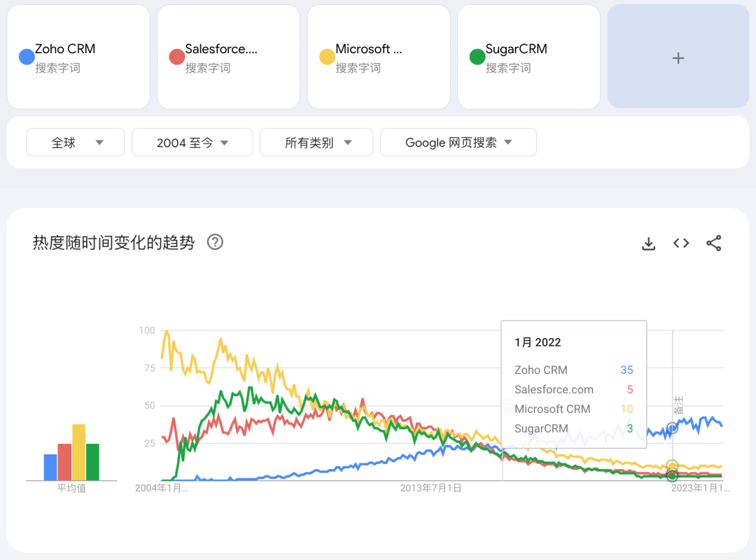
Task: Click the red Salesforce.com dot
Action: pos(176,57)
